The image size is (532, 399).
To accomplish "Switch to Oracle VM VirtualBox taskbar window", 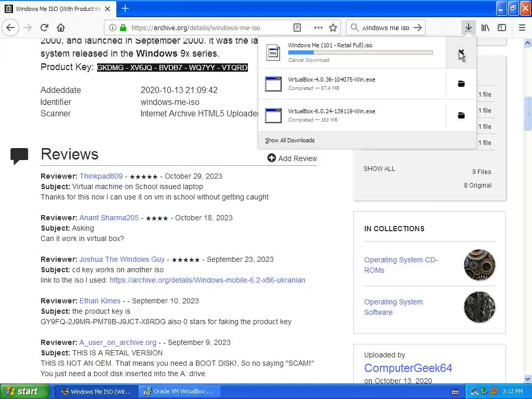I will point(179,391).
